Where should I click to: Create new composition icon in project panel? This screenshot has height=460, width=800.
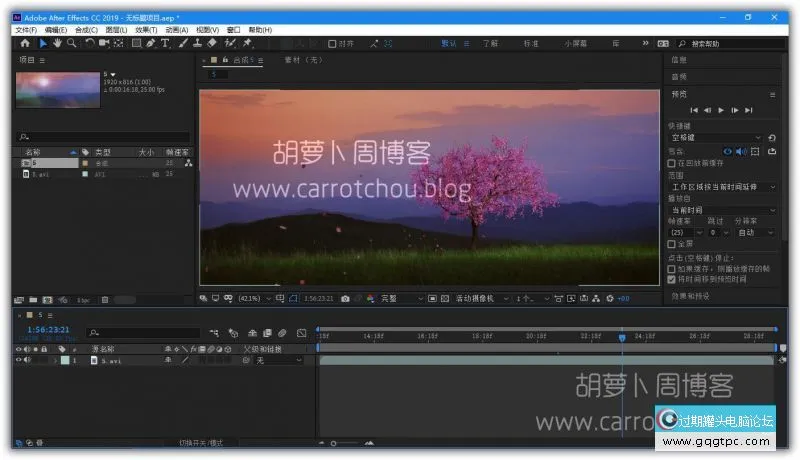(47, 300)
